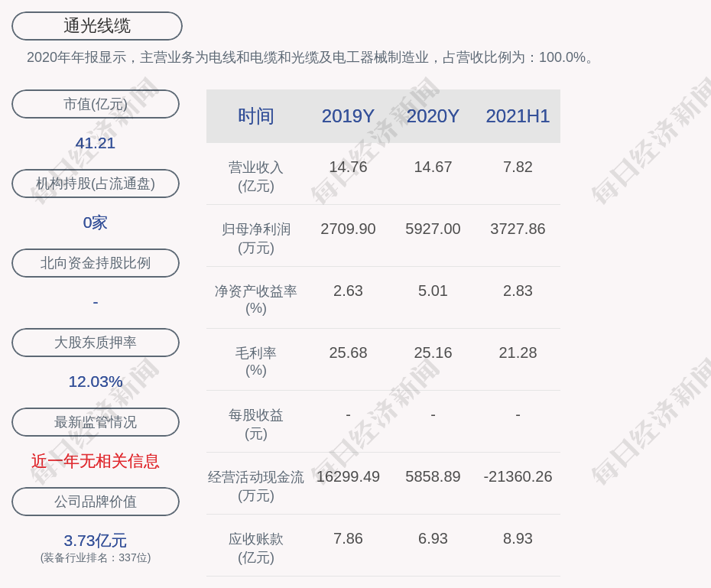Click the 毛利率(%) row label
The image size is (711, 588).
256,362
